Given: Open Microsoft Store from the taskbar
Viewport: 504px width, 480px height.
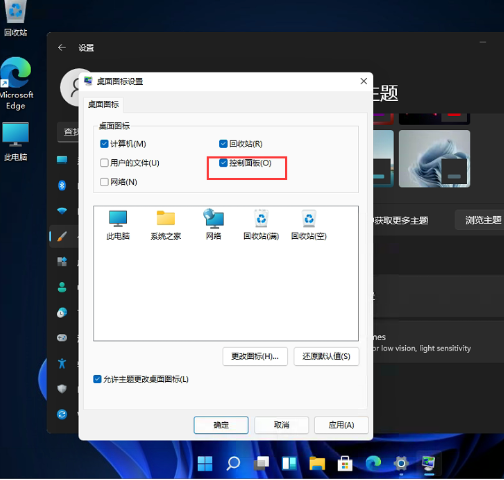Looking at the screenshot, I should pos(345,463).
